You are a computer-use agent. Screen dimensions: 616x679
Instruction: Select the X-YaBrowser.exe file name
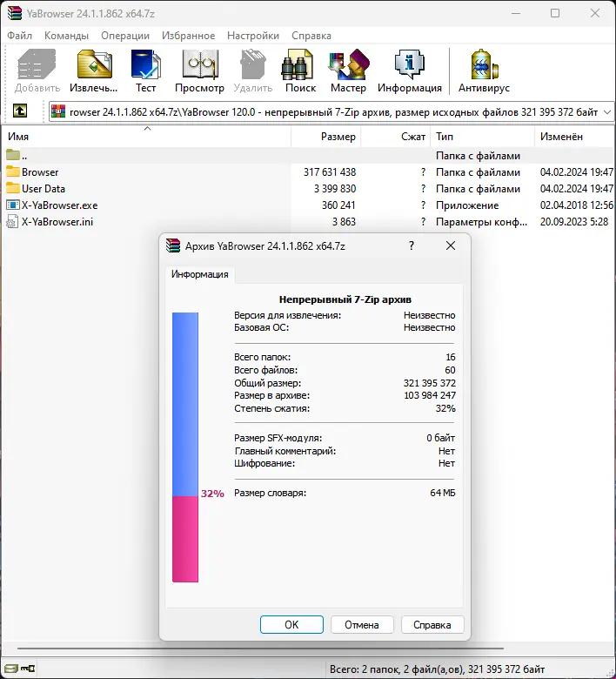point(60,205)
